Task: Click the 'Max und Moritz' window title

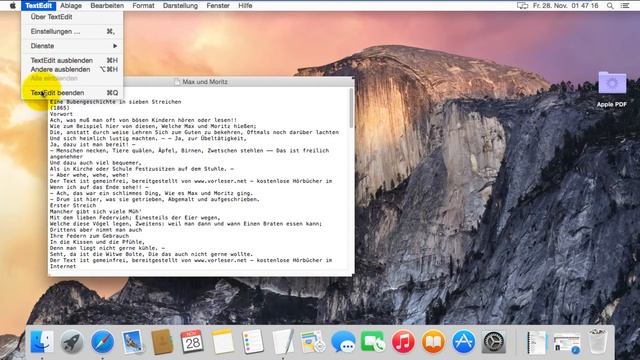Action: pyautogui.click(x=205, y=82)
